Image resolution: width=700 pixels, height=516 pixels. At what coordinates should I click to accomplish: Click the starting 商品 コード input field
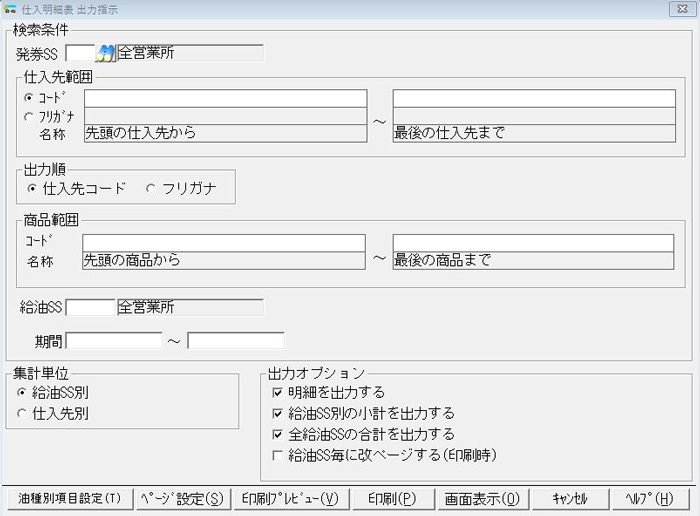224,243
